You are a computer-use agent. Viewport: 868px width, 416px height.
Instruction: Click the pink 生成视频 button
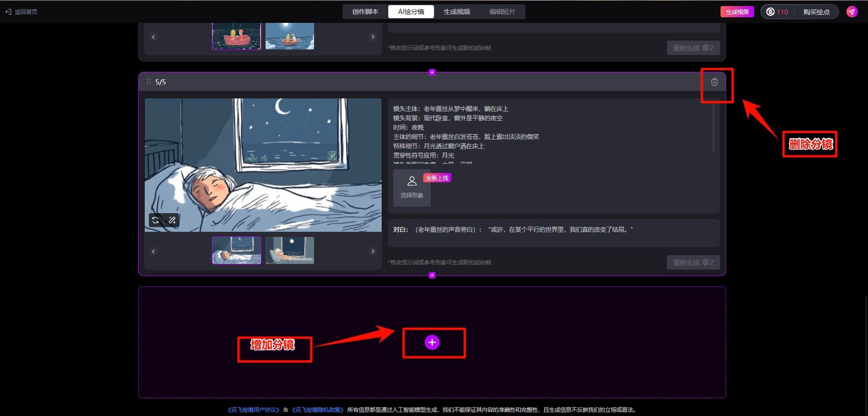(737, 12)
